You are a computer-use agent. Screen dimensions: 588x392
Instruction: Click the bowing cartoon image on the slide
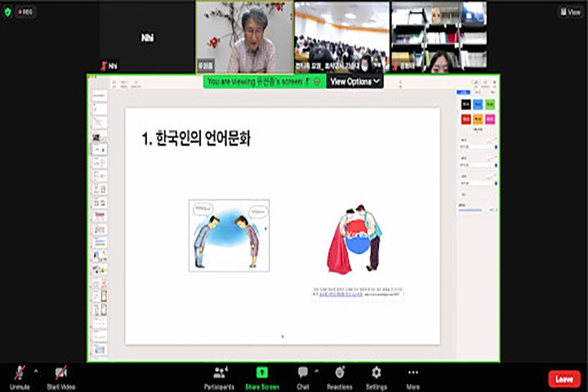[x=229, y=235]
